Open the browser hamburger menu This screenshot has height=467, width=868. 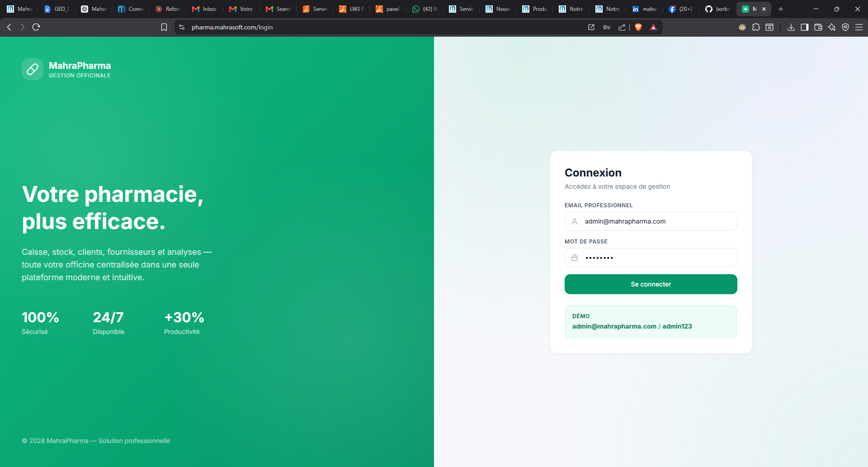[x=859, y=27]
